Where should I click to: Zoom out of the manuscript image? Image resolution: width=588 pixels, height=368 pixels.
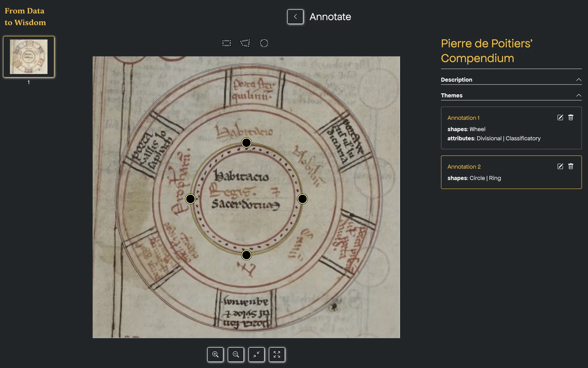coord(236,354)
